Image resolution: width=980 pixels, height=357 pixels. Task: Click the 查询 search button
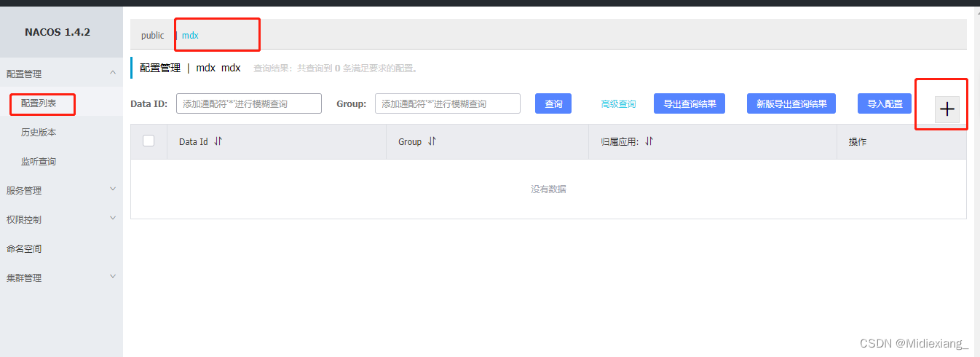(553, 103)
